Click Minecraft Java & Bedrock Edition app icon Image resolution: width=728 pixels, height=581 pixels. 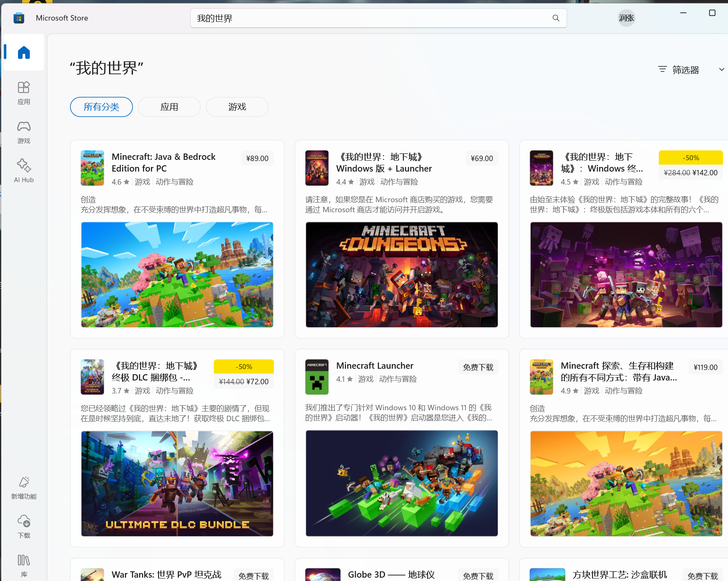[92, 168]
